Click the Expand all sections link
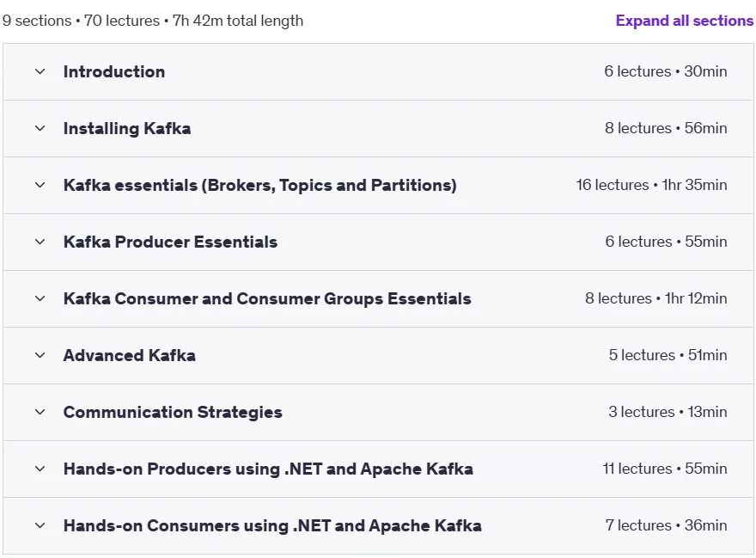This screenshot has height=558, width=756. coord(684,21)
